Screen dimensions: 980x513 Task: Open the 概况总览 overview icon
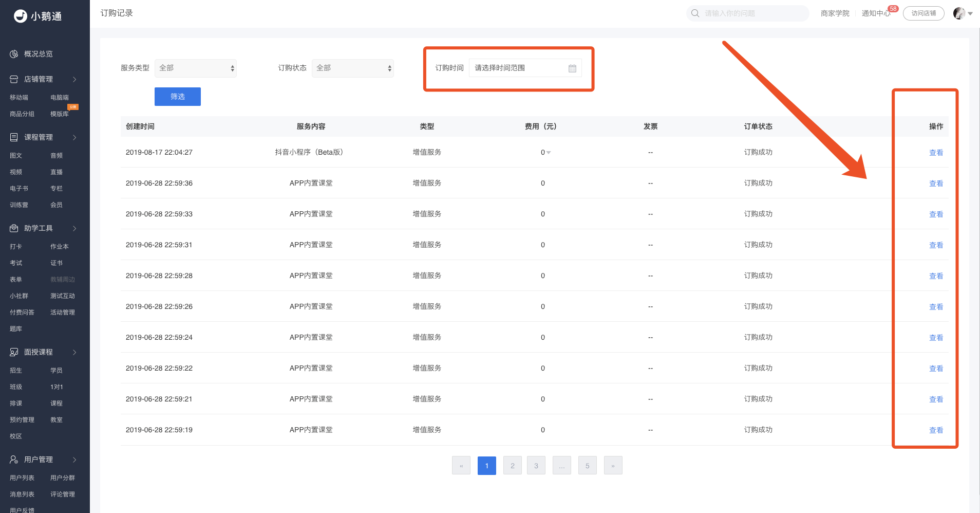tap(14, 54)
